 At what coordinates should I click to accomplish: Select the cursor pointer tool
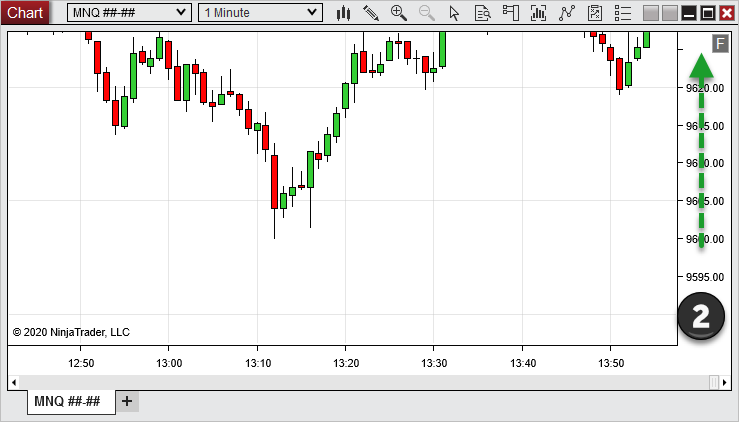tap(455, 13)
